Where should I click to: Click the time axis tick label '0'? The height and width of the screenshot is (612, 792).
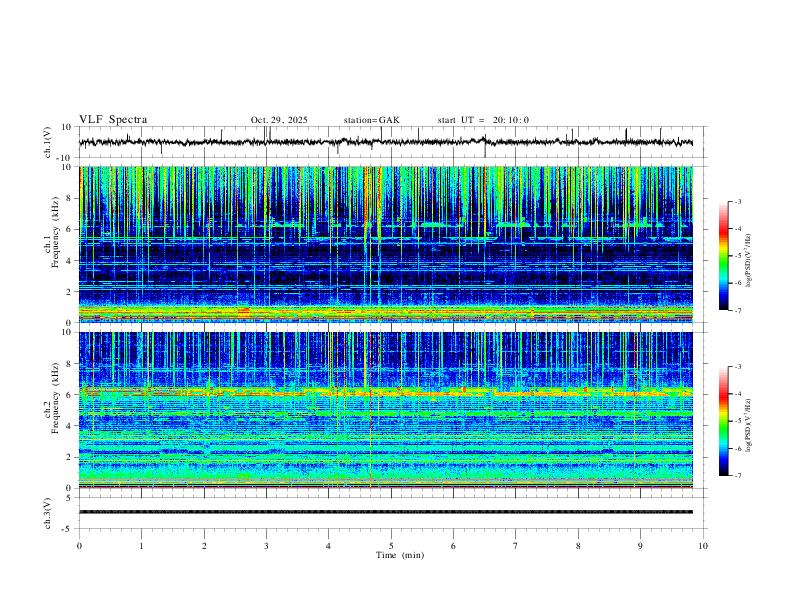click(x=79, y=546)
